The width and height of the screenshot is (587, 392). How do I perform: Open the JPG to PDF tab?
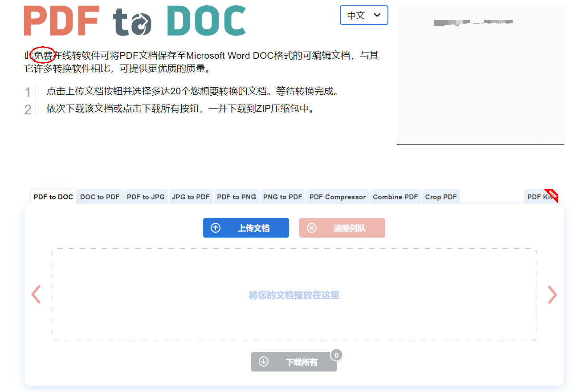191,197
